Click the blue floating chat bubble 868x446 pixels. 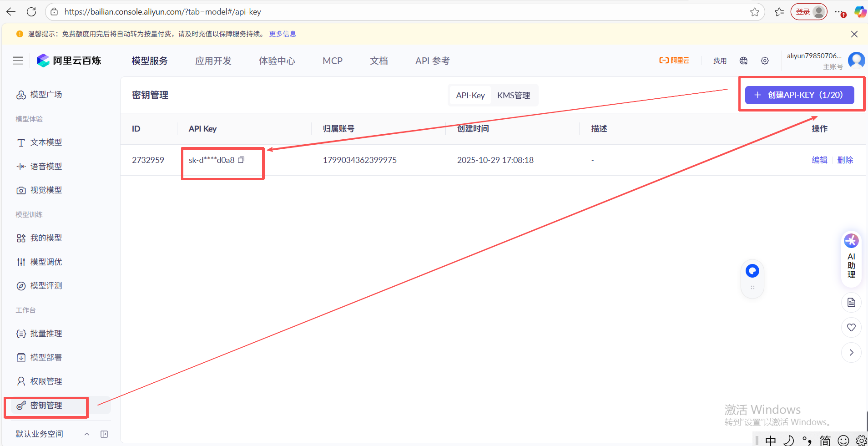[x=752, y=271]
